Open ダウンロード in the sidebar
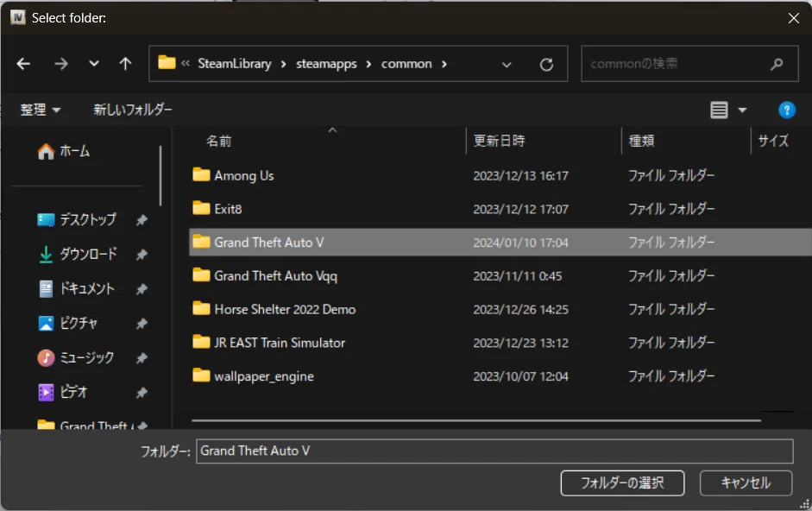 (78, 254)
